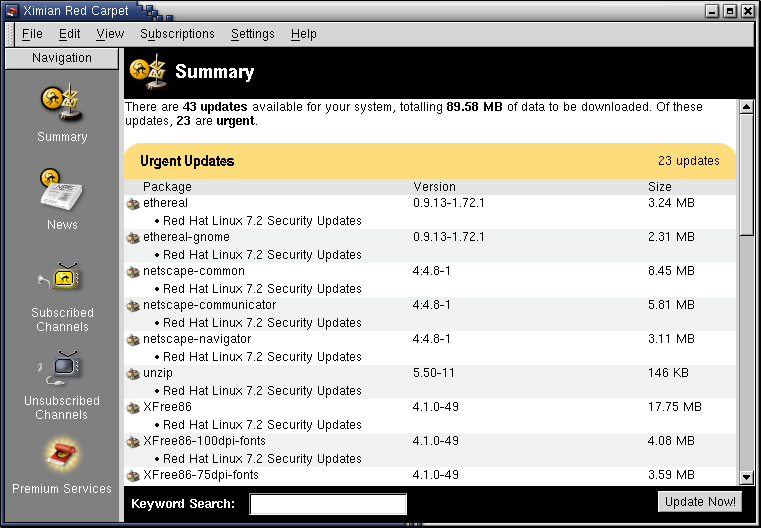Open the Settings menu
This screenshot has width=761, height=528.
[252, 34]
